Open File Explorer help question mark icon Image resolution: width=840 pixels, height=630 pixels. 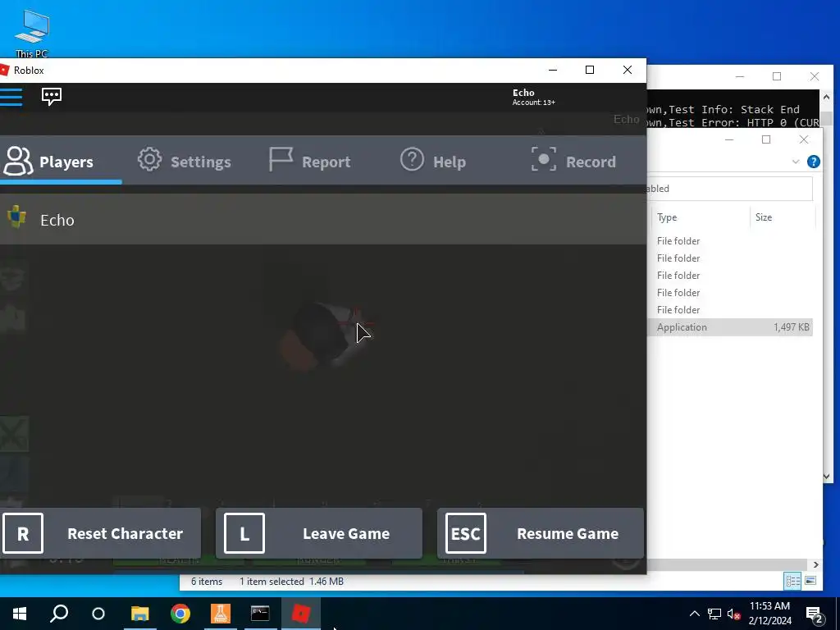pyautogui.click(x=813, y=162)
